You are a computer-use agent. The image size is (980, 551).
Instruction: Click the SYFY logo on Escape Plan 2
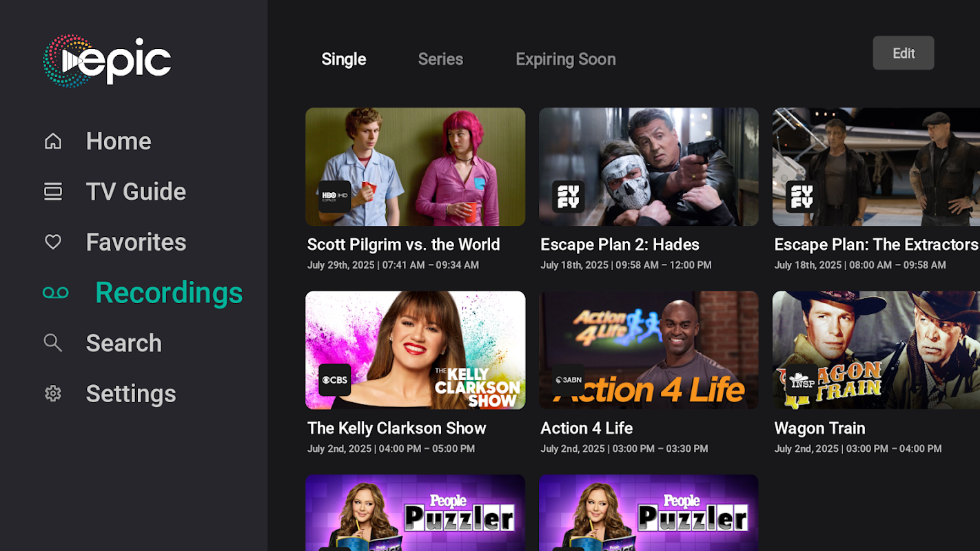(569, 196)
